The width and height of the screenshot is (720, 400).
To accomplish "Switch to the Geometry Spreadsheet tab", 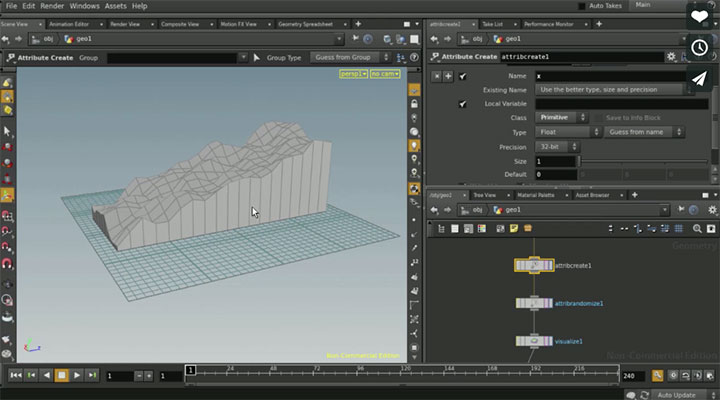I will pyautogui.click(x=305, y=24).
